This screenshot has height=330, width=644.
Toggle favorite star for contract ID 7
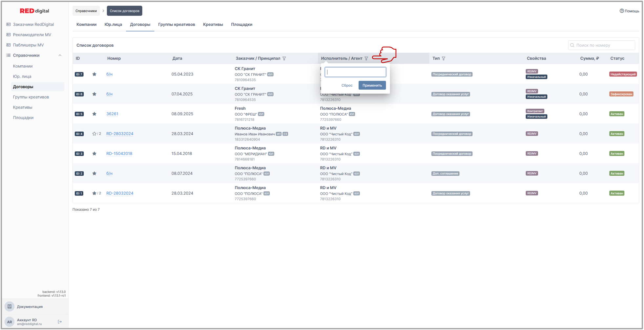coord(94,74)
